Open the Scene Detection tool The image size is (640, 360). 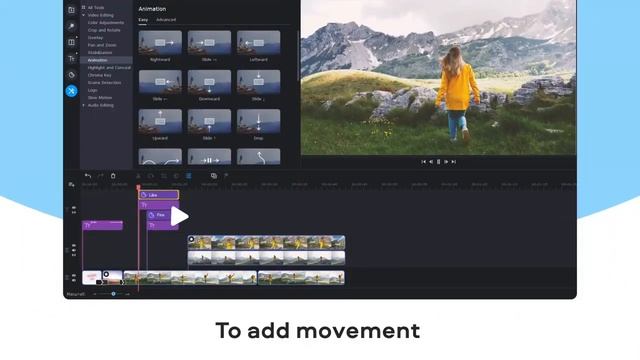click(x=104, y=83)
